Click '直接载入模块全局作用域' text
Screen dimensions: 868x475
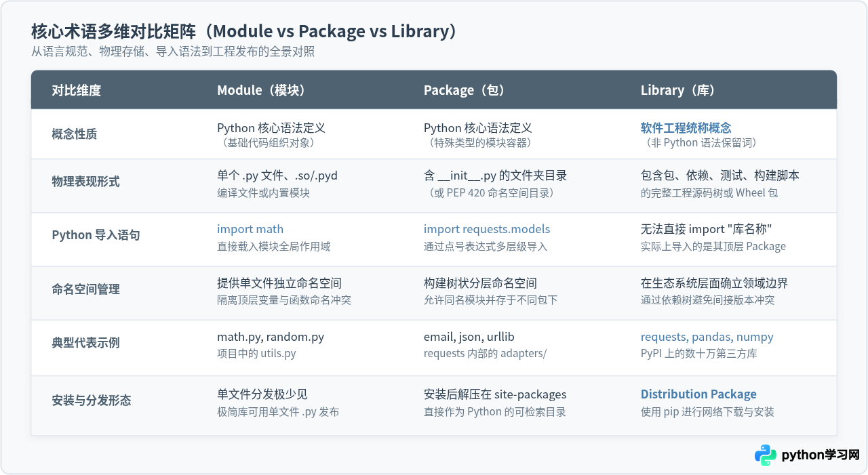pyautogui.click(x=274, y=247)
